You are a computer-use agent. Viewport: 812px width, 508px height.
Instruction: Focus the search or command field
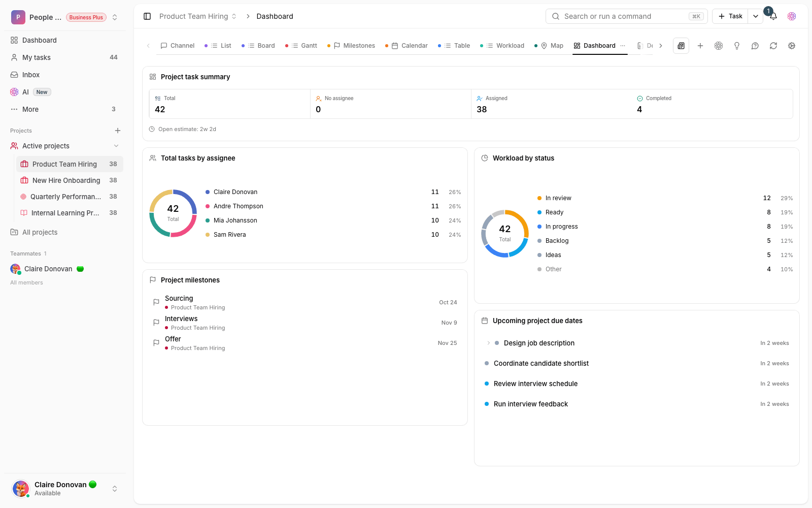coord(627,16)
